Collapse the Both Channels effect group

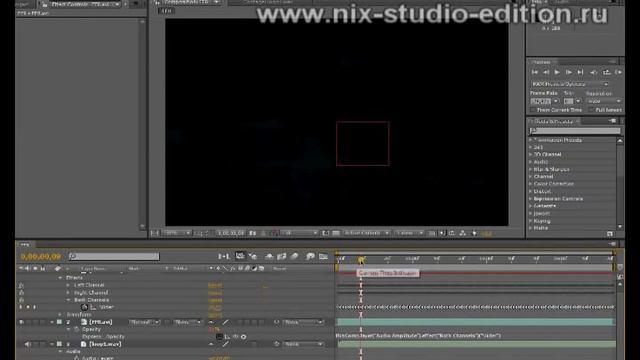pos(68,300)
